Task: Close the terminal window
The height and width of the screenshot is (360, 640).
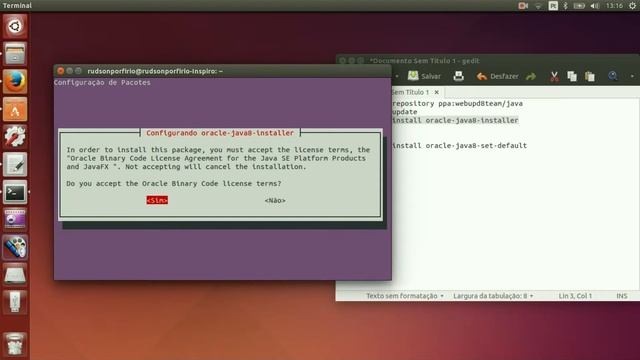Action: (61, 71)
